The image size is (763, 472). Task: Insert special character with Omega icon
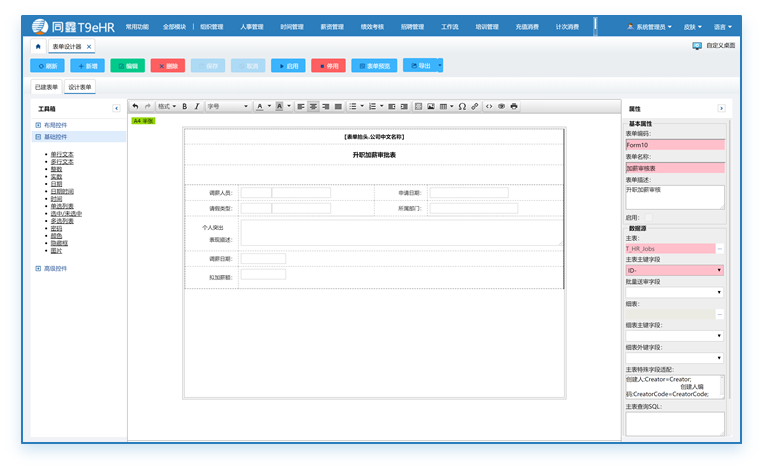click(462, 106)
